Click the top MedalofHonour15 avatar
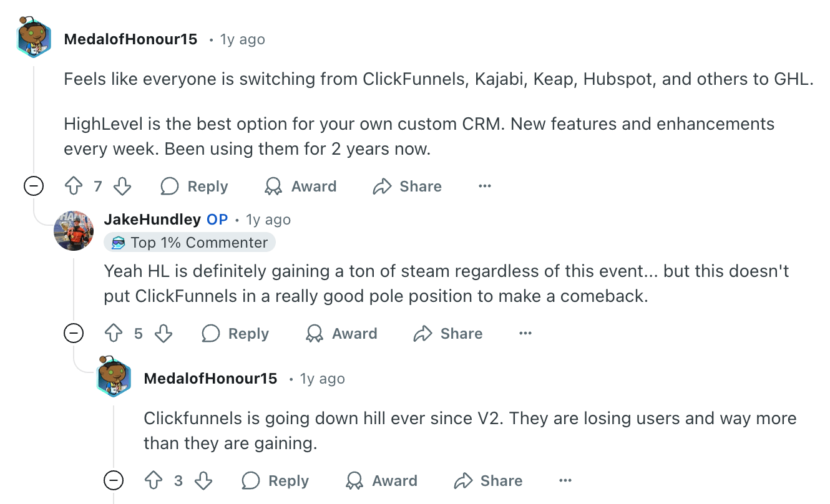 pyautogui.click(x=34, y=39)
